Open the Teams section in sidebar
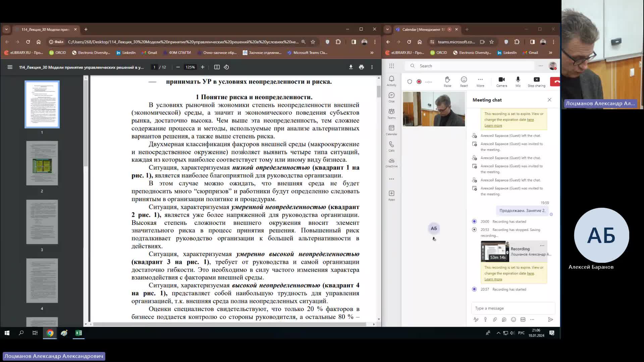The height and width of the screenshot is (362, 644). (391, 114)
